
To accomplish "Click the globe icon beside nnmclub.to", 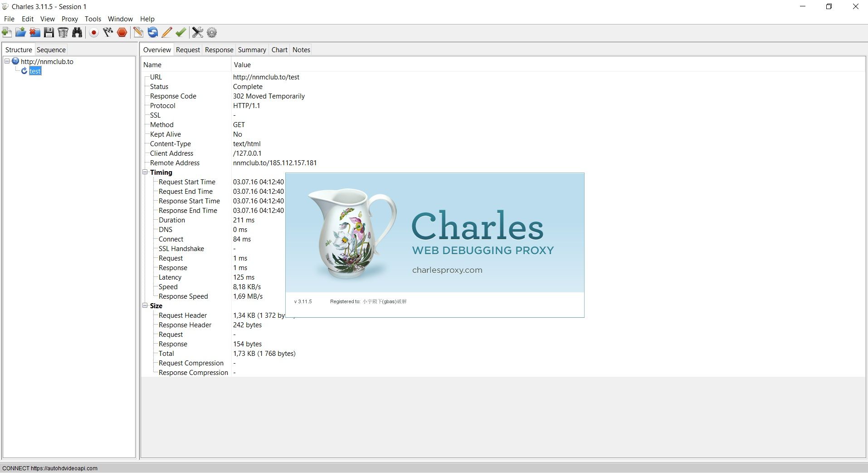I will [15, 61].
